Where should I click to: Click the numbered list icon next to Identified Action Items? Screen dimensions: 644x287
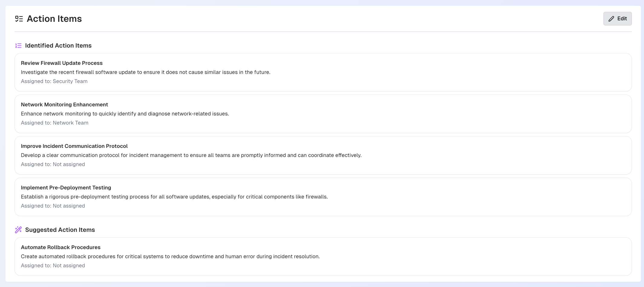point(18,45)
